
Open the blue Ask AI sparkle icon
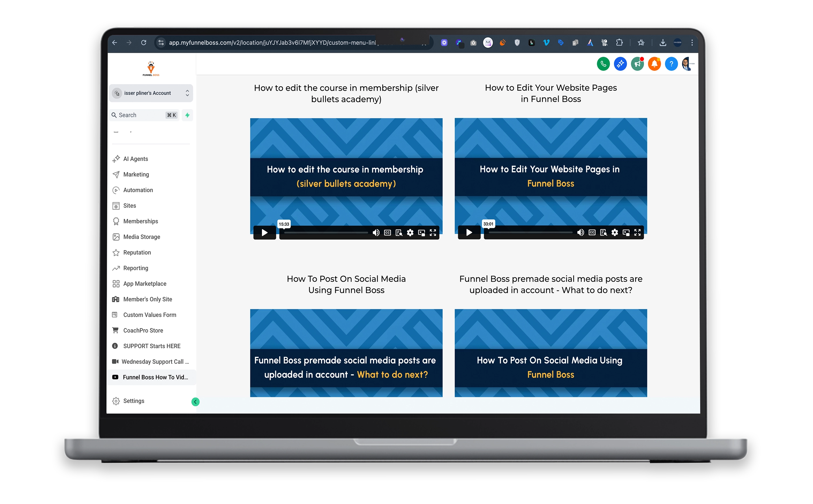click(x=620, y=64)
